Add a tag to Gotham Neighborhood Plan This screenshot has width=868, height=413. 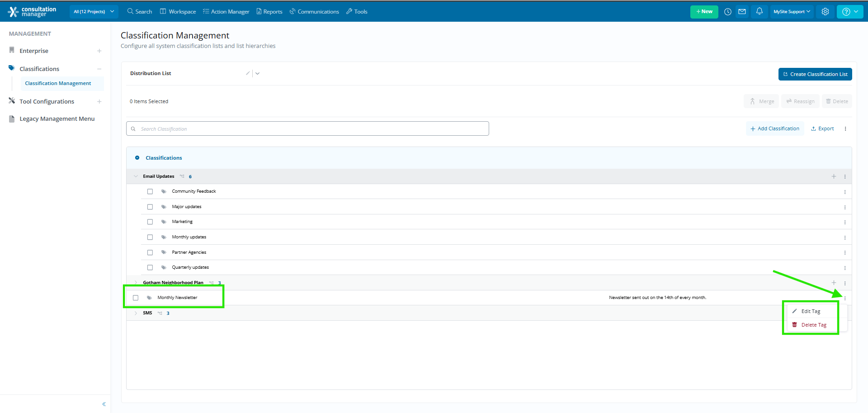tap(834, 283)
